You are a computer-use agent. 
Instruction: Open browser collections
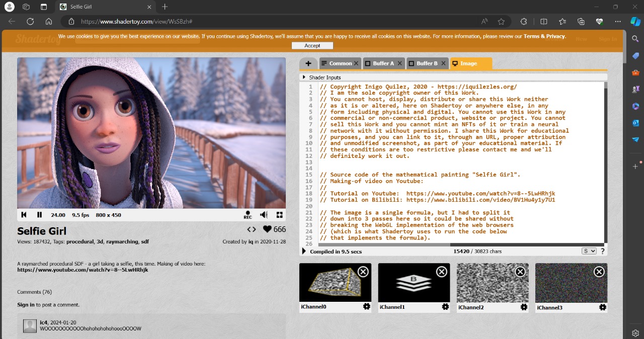(581, 22)
